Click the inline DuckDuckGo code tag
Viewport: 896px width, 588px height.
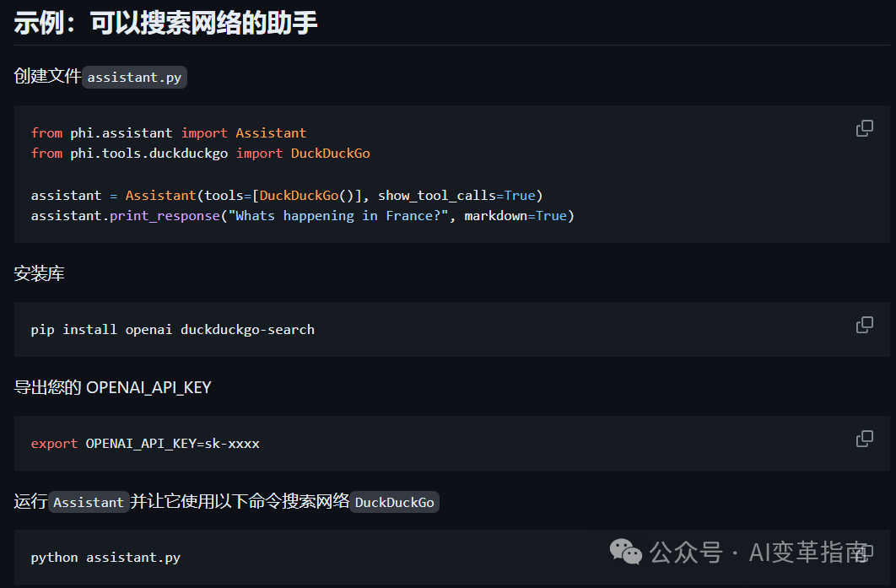tap(394, 503)
